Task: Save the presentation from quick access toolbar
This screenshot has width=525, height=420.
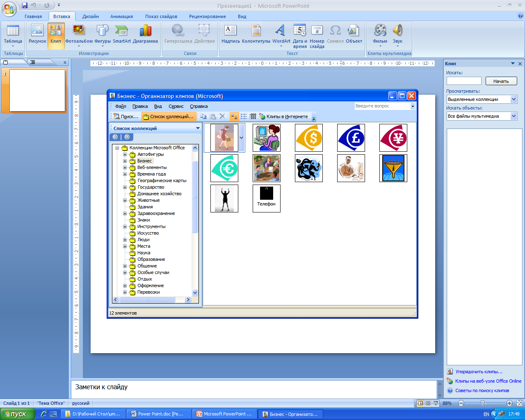Action: [x=25, y=5]
